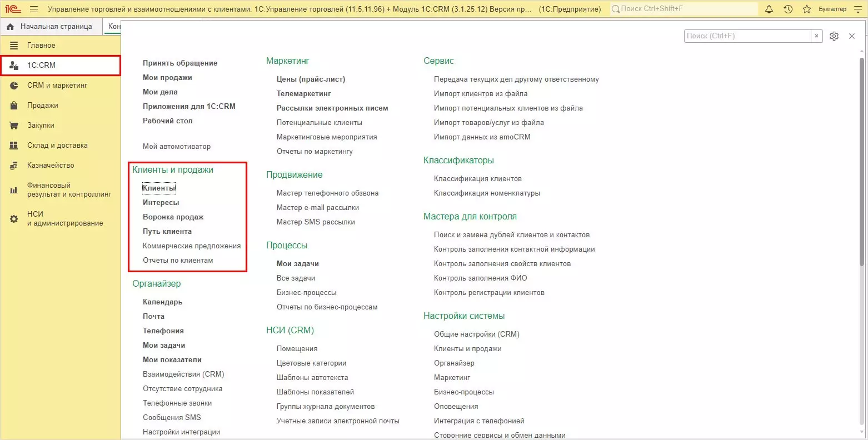Open Закупки section
Viewport: 868px width, 440px height.
tap(41, 126)
